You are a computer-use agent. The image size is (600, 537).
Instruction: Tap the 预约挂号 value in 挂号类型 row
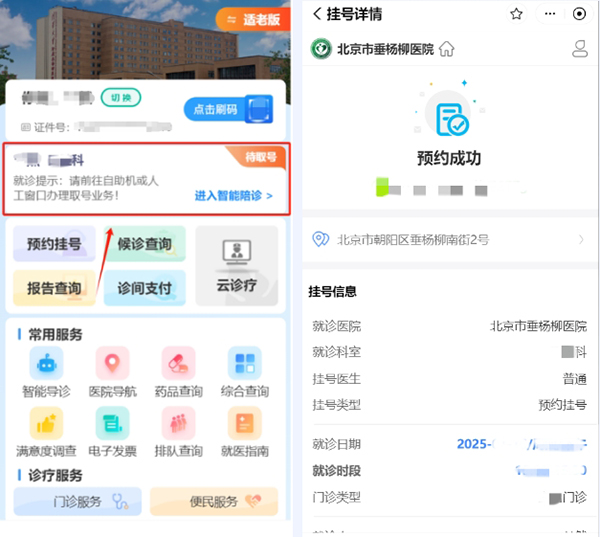[x=562, y=405]
